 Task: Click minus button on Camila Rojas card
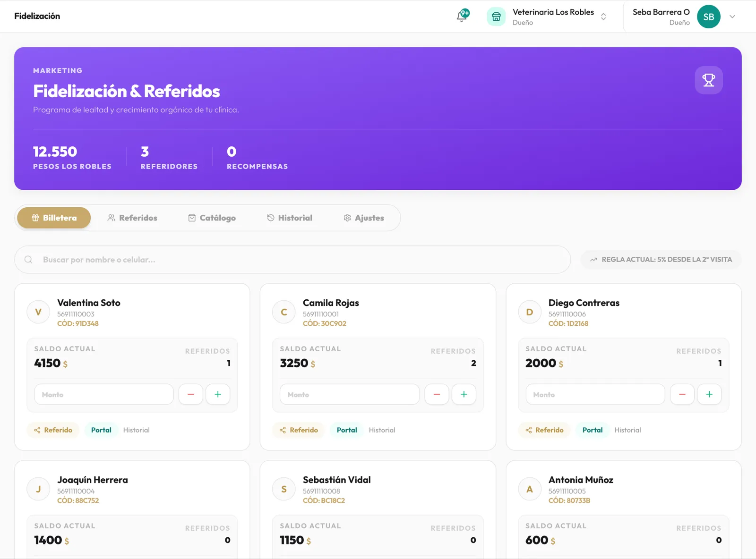(x=437, y=394)
